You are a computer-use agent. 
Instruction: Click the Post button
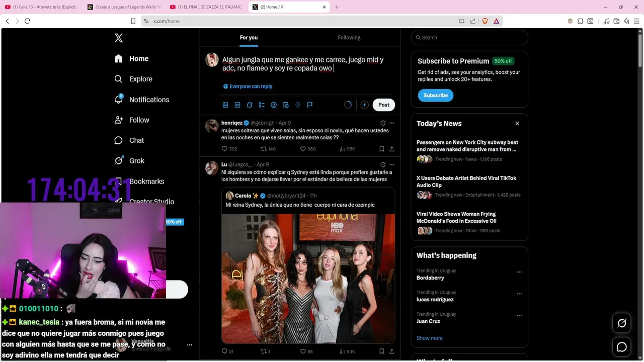(x=384, y=105)
